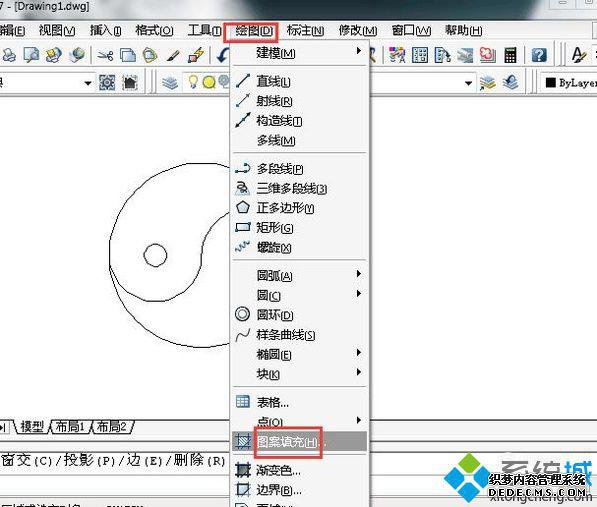Expand the 圆弧 submenu arrow

coord(359,274)
